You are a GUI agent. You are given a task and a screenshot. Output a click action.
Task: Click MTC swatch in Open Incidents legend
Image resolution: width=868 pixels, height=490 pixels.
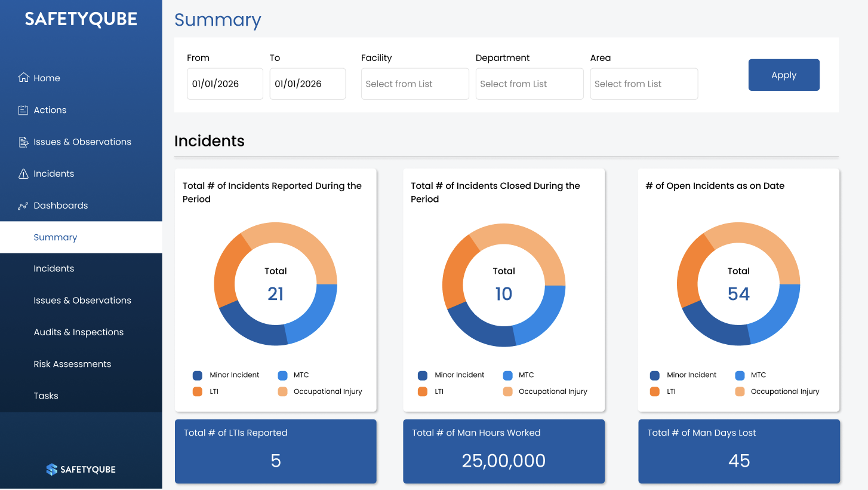click(x=740, y=376)
